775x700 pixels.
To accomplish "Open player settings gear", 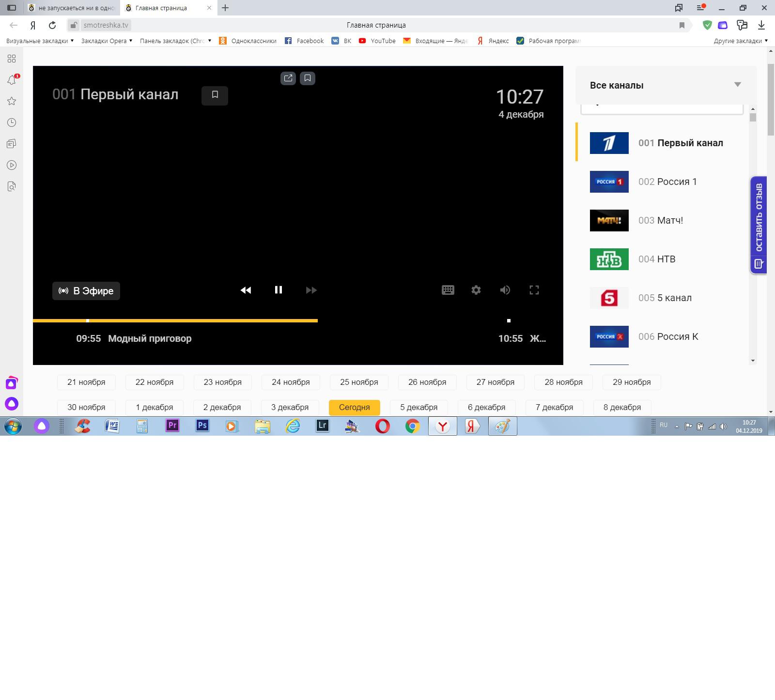I will coord(476,290).
